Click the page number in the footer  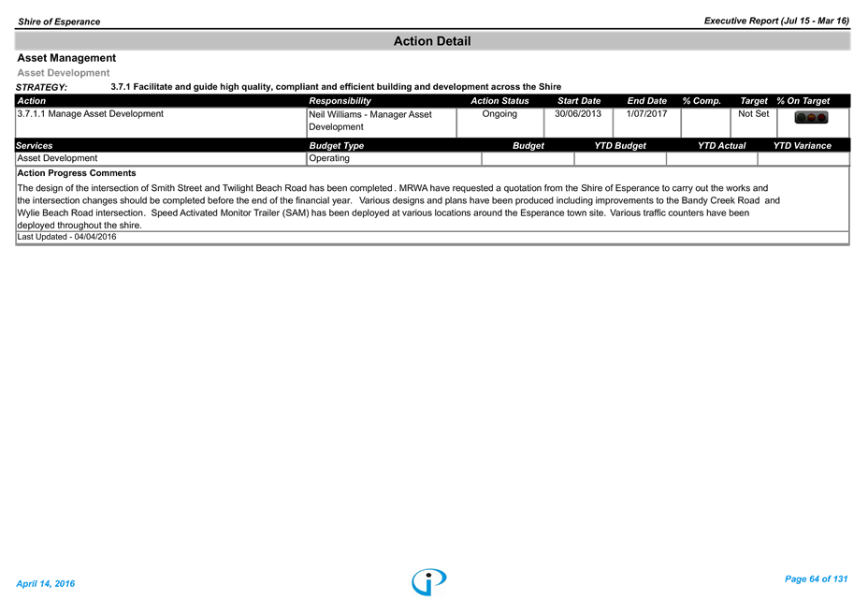click(816, 579)
